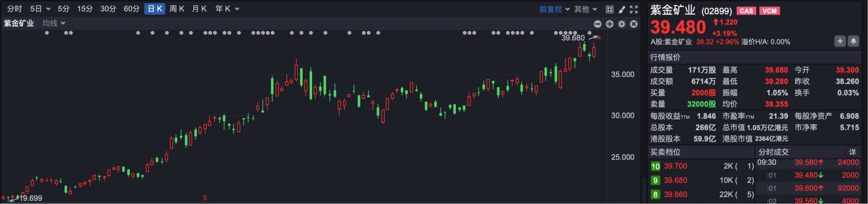Select ask level 8 green marker
The width and height of the screenshot is (868, 204).
click(x=655, y=195)
